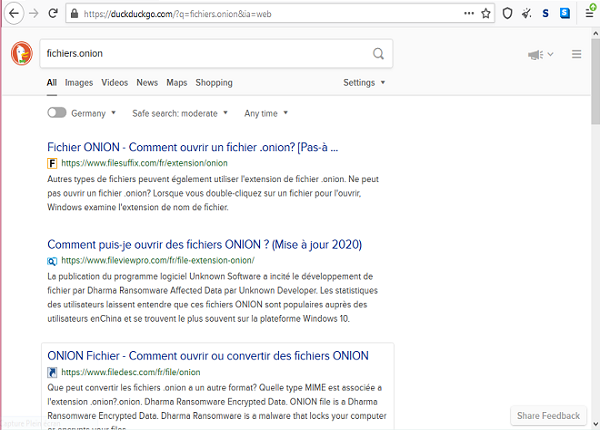The height and width of the screenshot is (430, 600).
Task: Click the Share Feedback button
Action: [548, 415]
